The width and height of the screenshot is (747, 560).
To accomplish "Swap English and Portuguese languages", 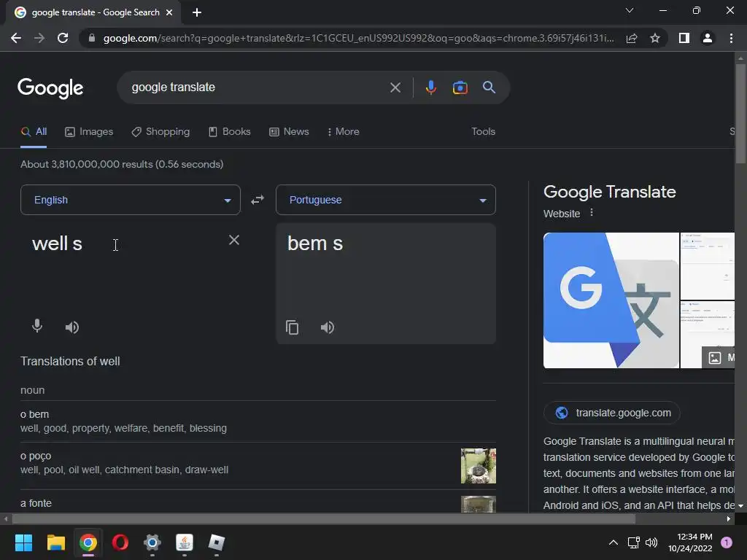I will pos(258,200).
